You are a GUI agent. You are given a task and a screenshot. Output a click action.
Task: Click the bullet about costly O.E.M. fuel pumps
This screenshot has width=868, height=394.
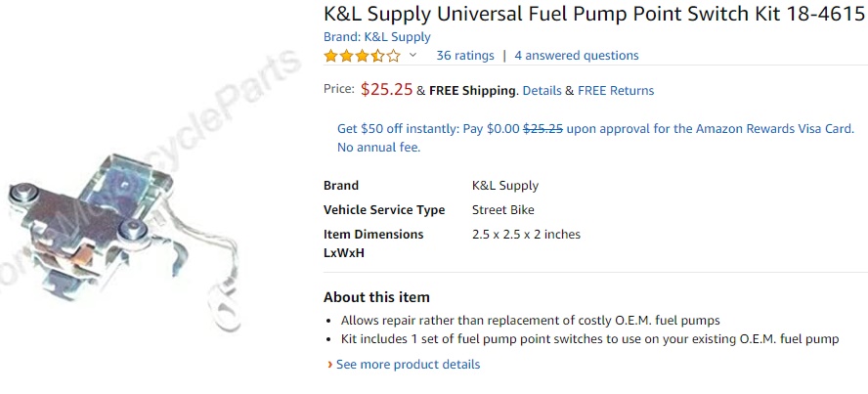[530, 321]
